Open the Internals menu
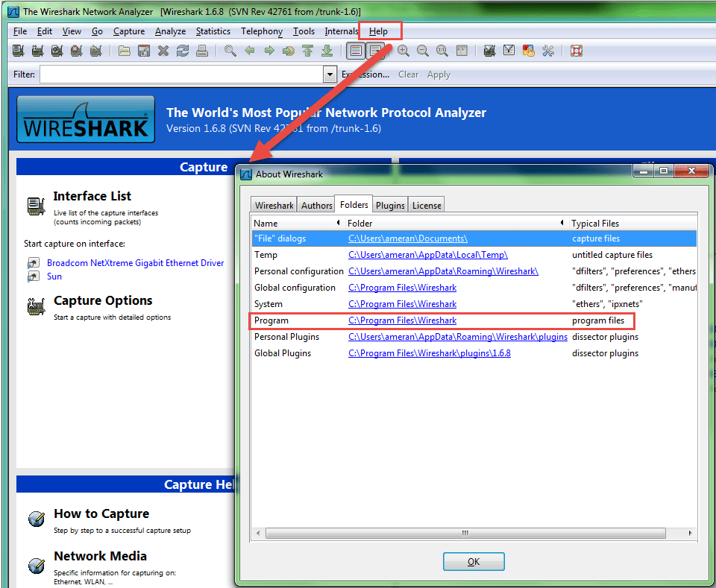Viewport: 716px width, 588px height. [x=341, y=31]
